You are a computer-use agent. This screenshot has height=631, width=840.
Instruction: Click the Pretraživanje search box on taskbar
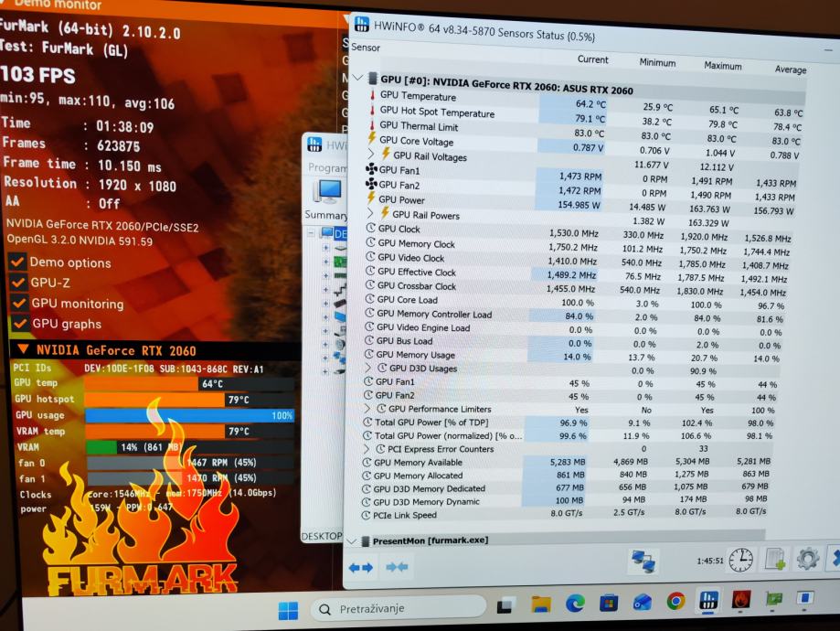click(398, 608)
